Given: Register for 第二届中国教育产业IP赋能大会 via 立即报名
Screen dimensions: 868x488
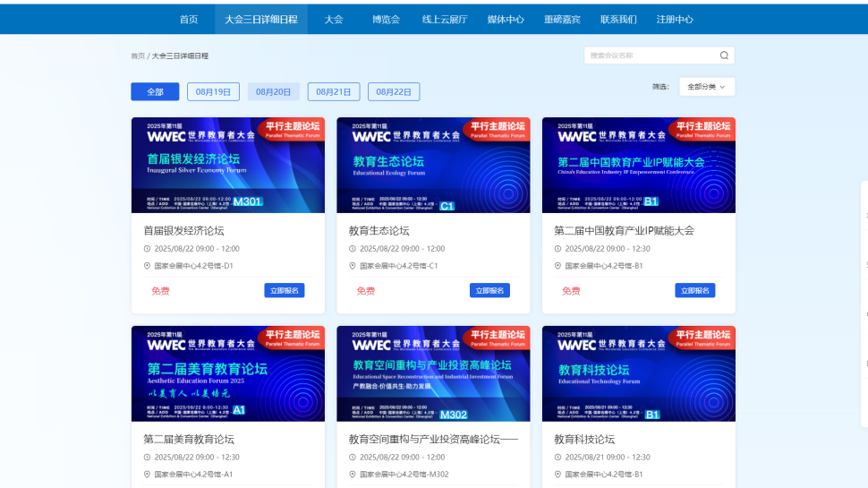Looking at the screenshot, I should [695, 290].
